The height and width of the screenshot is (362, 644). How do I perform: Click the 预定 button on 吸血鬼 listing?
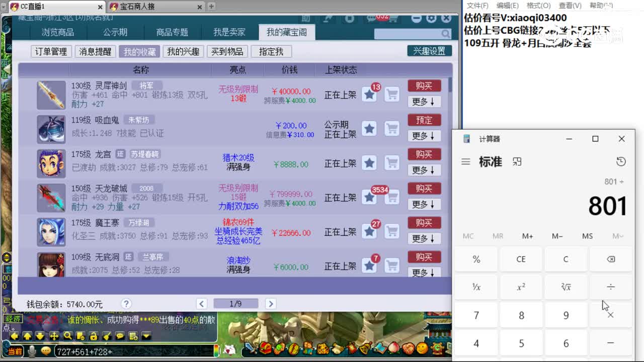(424, 120)
